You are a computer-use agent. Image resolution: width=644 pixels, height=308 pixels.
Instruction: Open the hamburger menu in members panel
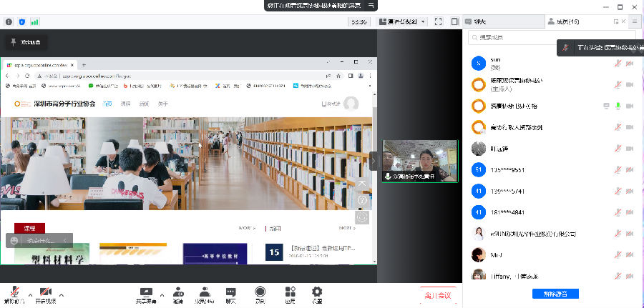click(636, 21)
